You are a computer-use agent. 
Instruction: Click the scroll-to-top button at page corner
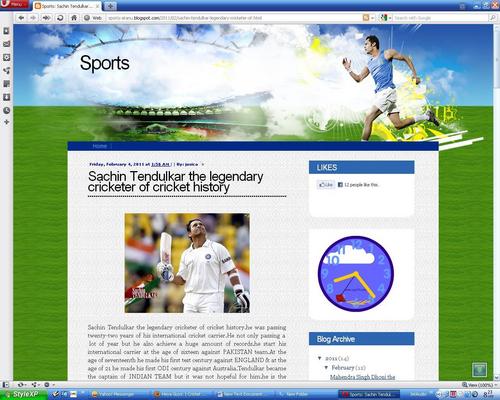480,369
